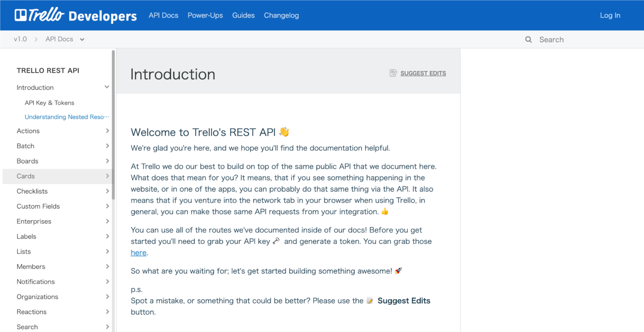This screenshot has width=644, height=332.
Task: Select Members in the sidebar
Action: (31, 267)
